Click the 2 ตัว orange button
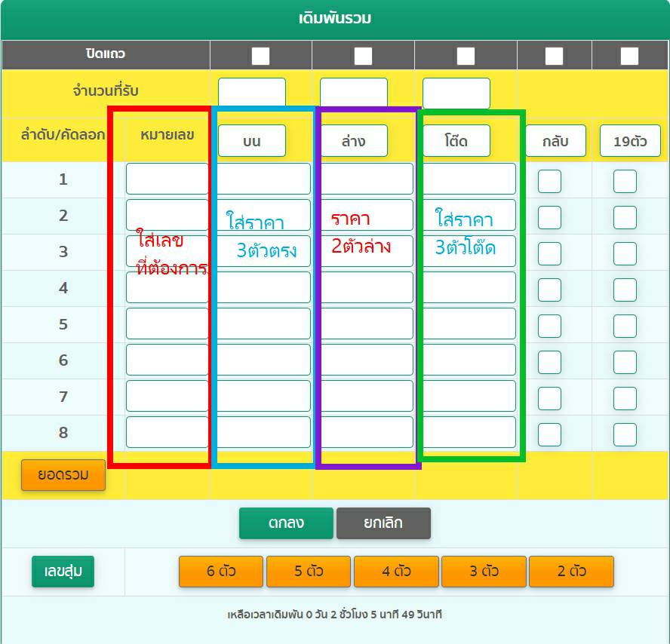The height and width of the screenshot is (644, 670). coord(571,572)
